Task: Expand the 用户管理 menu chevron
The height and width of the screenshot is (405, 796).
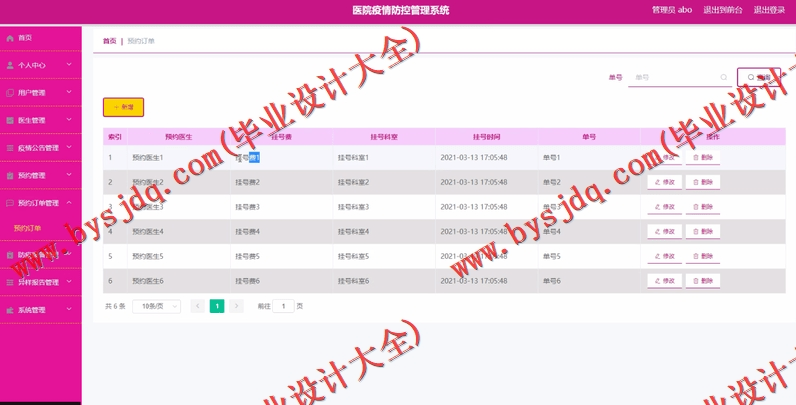Action: (x=69, y=92)
